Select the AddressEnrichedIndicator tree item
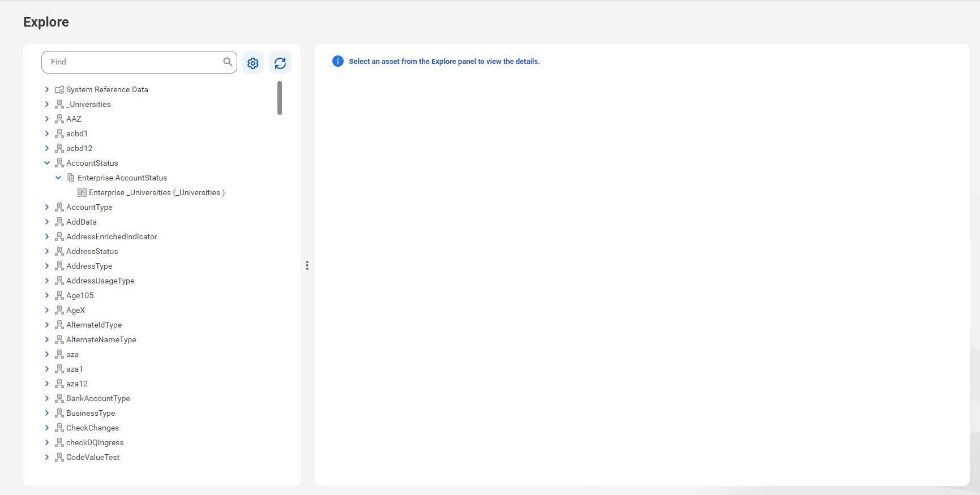980x495 pixels. [112, 236]
